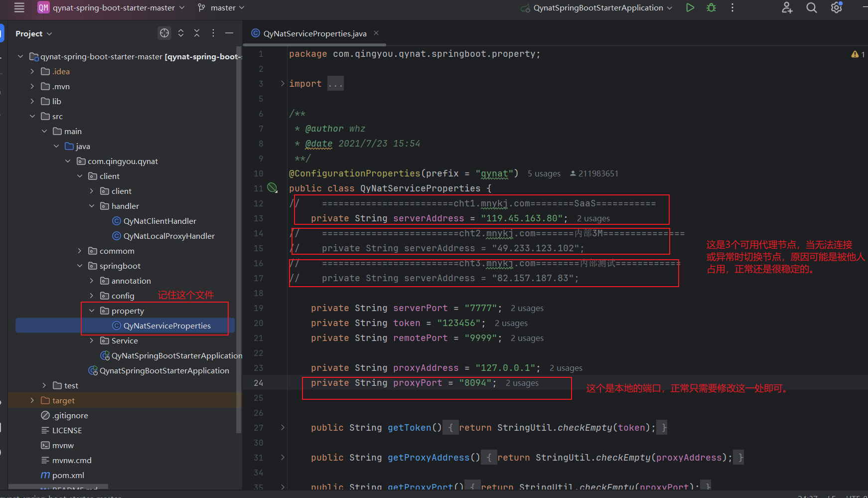The height and width of the screenshot is (498, 868).
Task: Collapse the property package
Action: pos(92,311)
